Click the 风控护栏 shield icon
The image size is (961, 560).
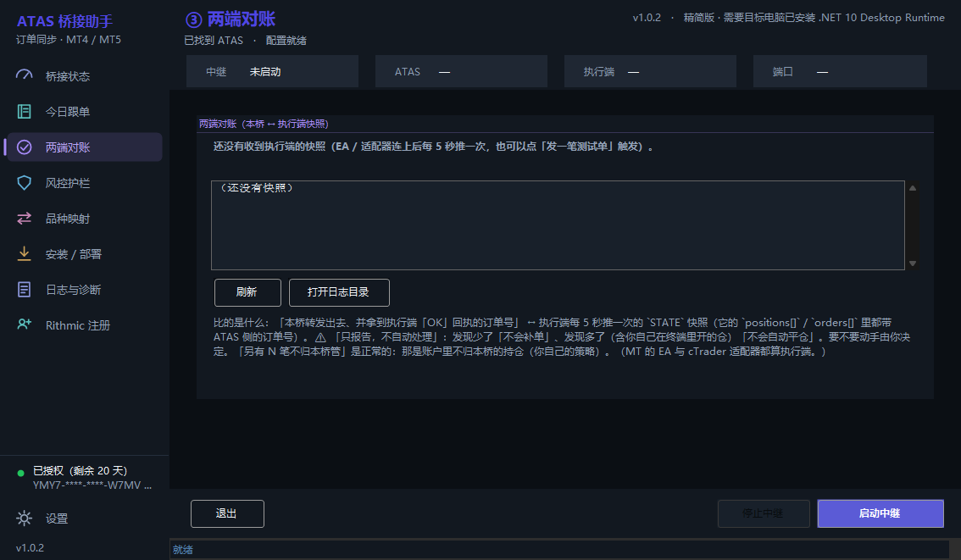click(24, 183)
